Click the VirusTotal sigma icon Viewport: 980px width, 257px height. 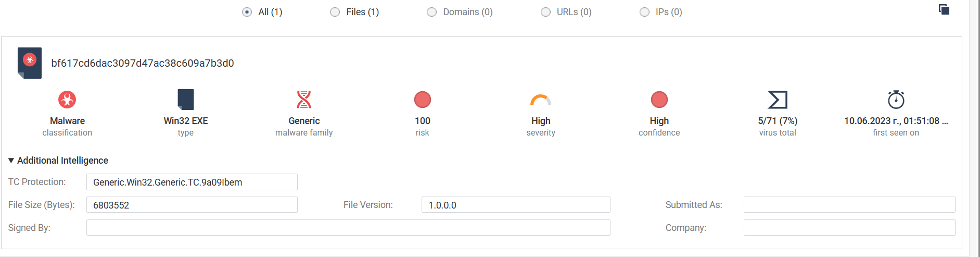point(778,100)
